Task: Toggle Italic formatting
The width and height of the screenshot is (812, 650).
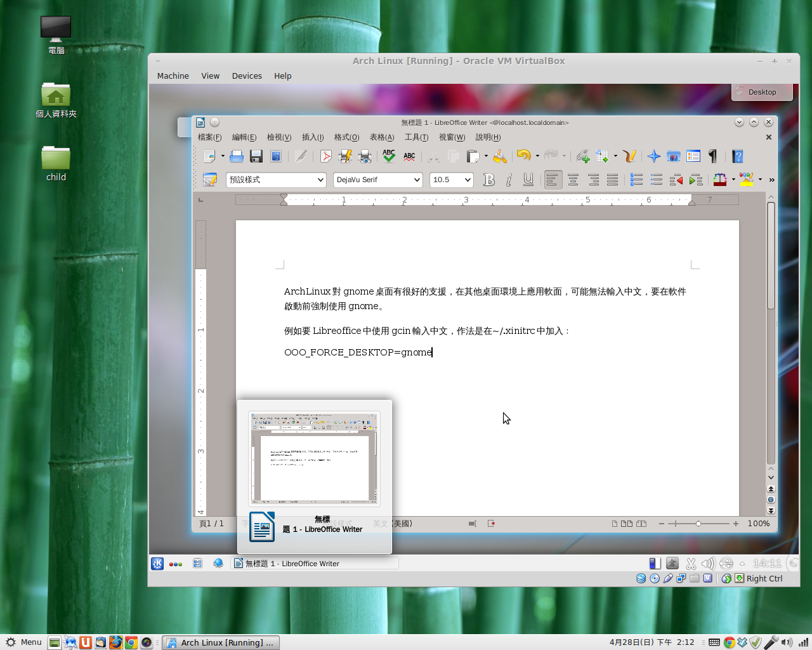Action: click(x=509, y=180)
